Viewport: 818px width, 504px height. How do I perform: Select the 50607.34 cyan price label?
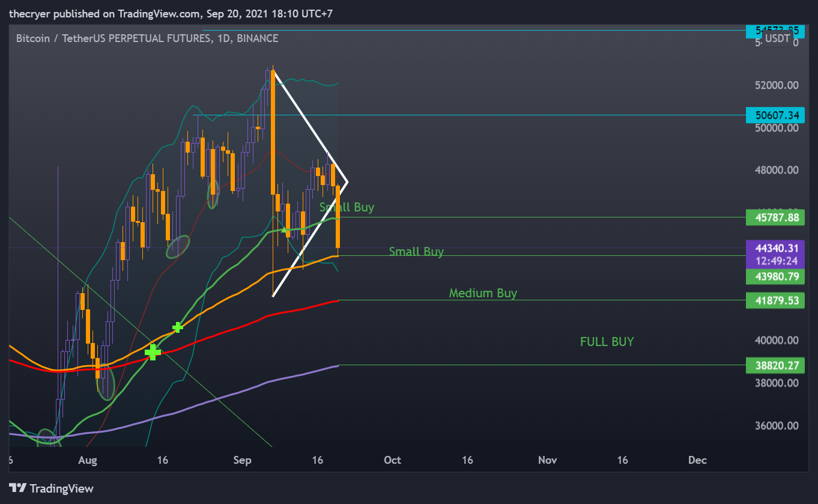pos(775,115)
